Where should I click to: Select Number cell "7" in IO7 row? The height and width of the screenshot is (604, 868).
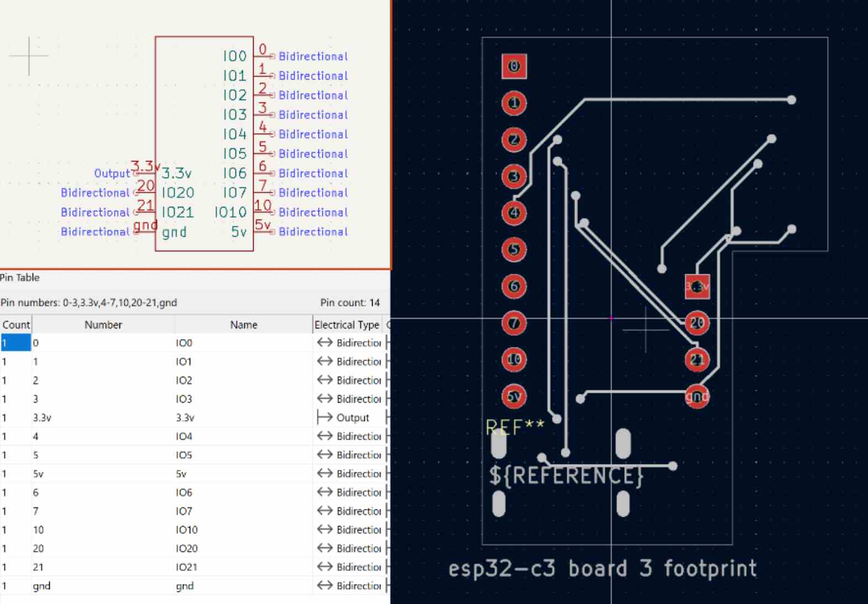[103, 511]
